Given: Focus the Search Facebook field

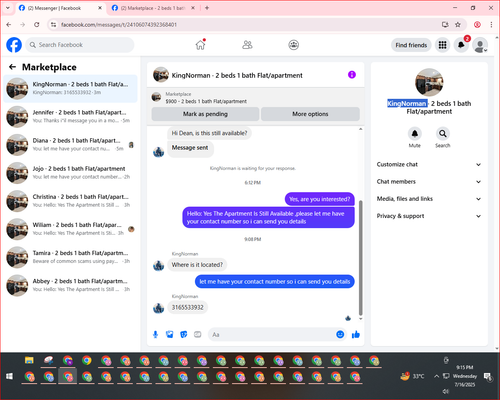Looking at the screenshot, I should 80,45.
